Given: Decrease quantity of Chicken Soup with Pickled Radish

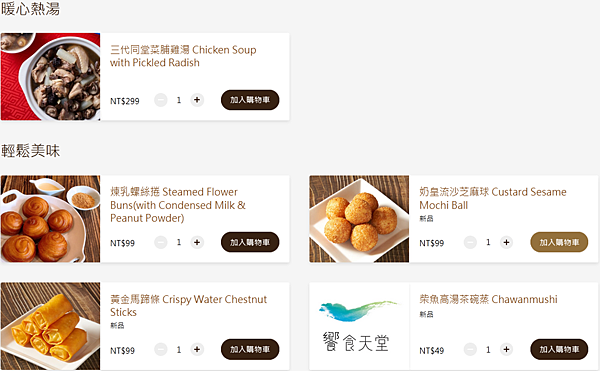Looking at the screenshot, I should [x=161, y=100].
